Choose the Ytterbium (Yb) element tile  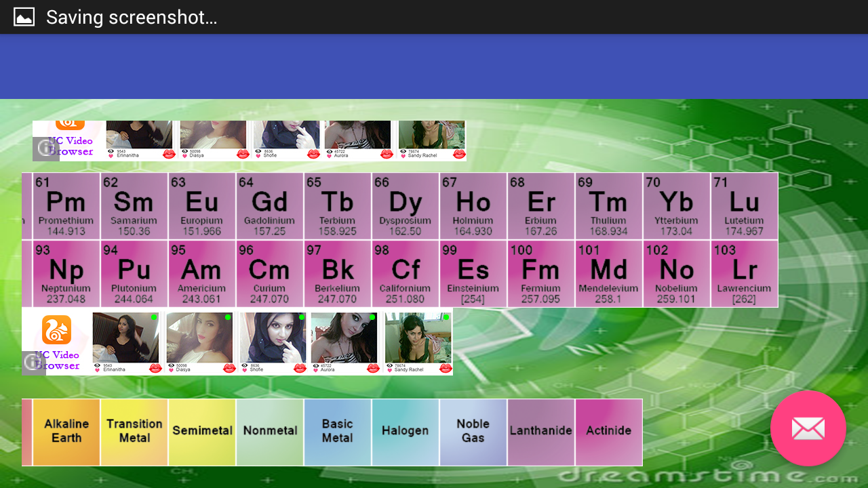click(677, 206)
